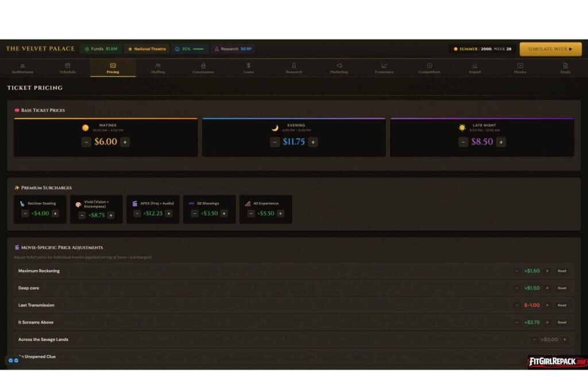Increase Deep core price adjustment
This screenshot has width=588, height=392.
pos(547,288)
